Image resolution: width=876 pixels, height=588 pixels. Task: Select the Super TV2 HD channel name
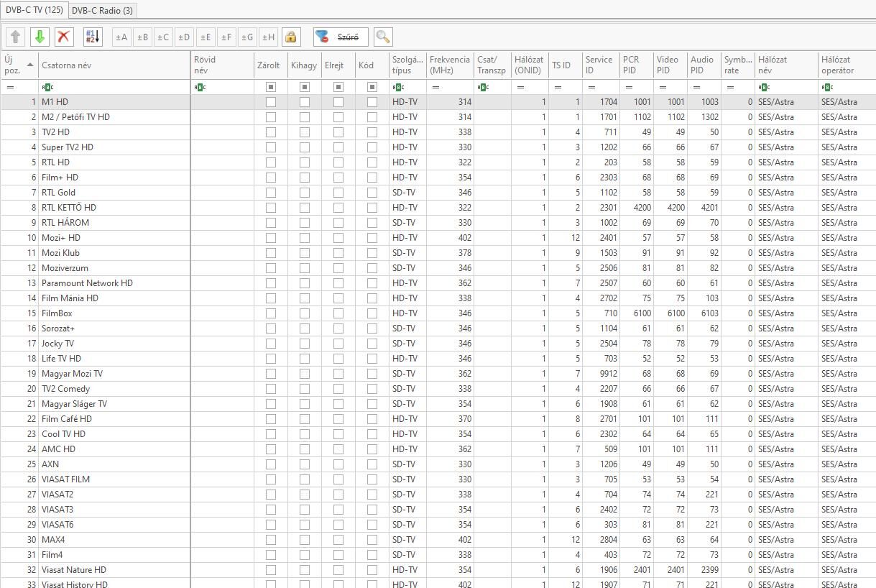click(68, 147)
